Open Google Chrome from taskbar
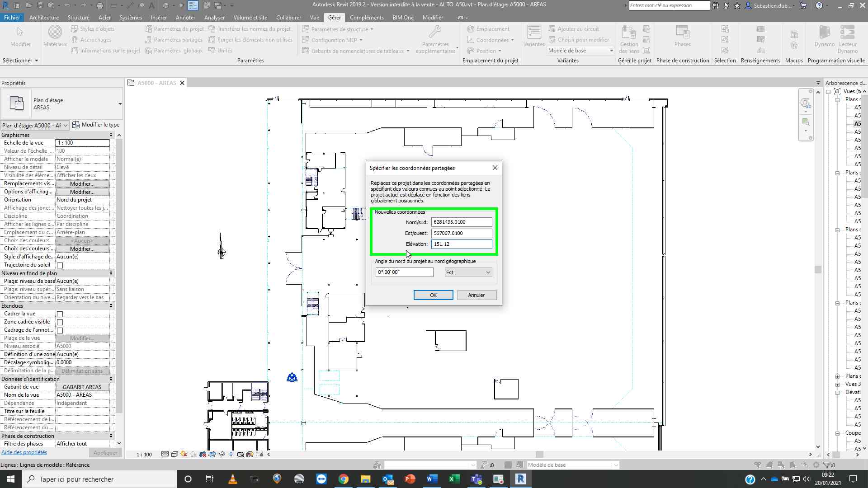 tap(344, 479)
